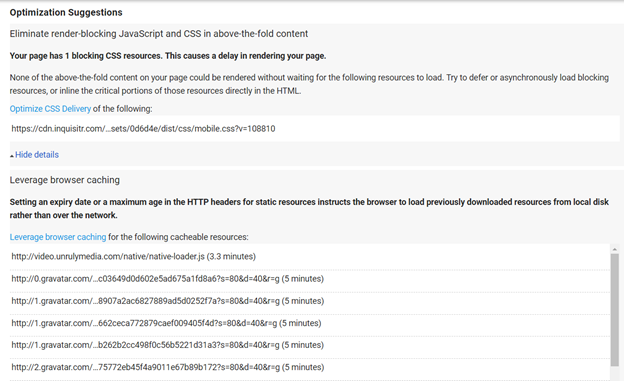Select the mobile.css resource URL
This screenshot has width=624, height=381.
coord(143,129)
